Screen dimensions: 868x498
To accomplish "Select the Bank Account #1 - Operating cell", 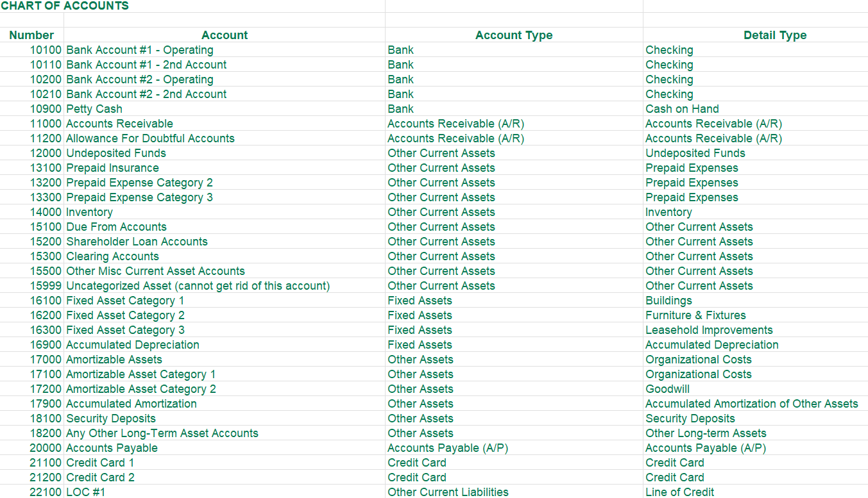I will click(140, 50).
